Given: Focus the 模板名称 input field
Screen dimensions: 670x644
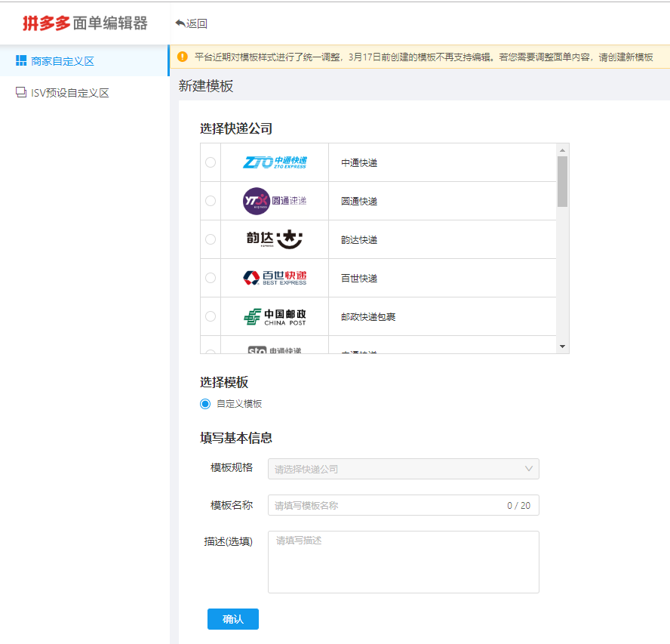Looking at the screenshot, I should [x=404, y=505].
